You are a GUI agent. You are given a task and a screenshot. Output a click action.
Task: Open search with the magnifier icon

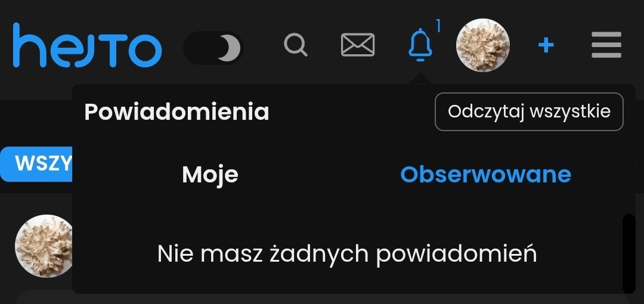295,45
